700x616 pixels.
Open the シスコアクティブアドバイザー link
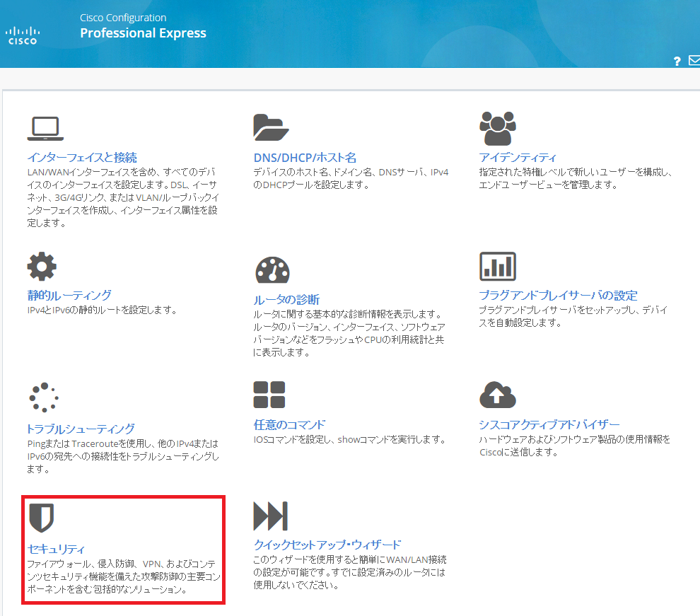coord(549,424)
